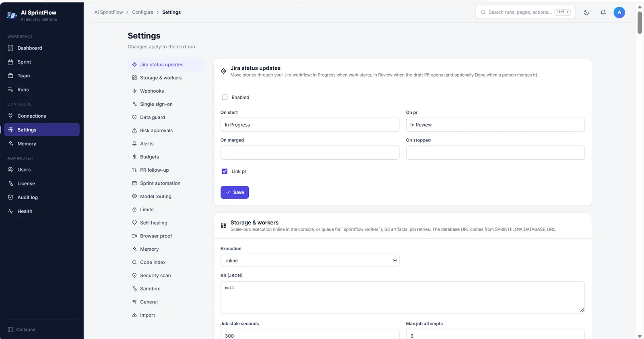The width and height of the screenshot is (644, 339).
Task: Click the Job stale seconds field
Action: [310, 334]
